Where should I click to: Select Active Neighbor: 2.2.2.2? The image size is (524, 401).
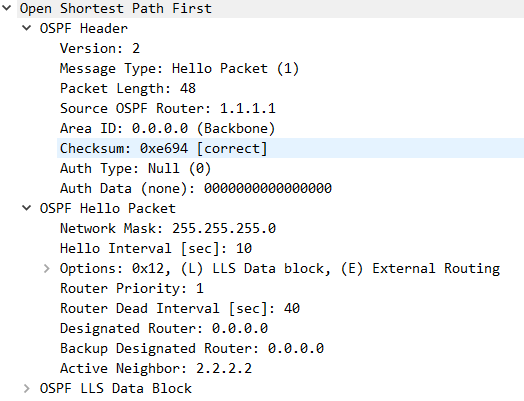click(x=156, y=369)
